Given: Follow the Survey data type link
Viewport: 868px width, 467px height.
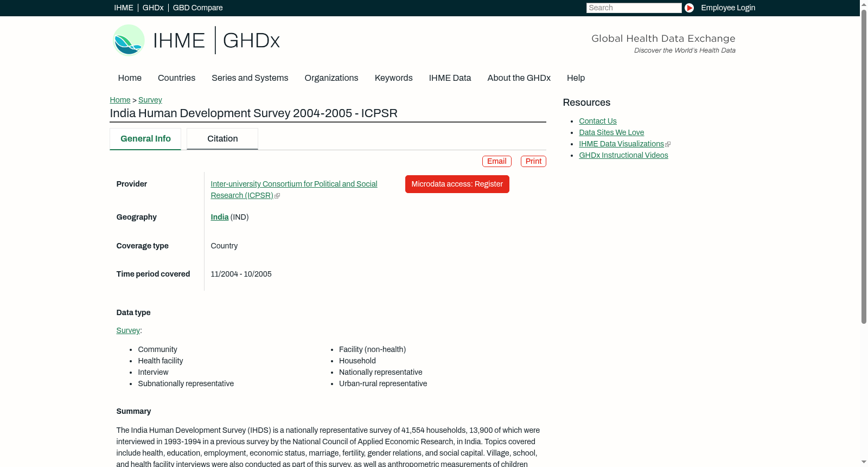Looking at the screenshot, I should [x=128, y=331].
